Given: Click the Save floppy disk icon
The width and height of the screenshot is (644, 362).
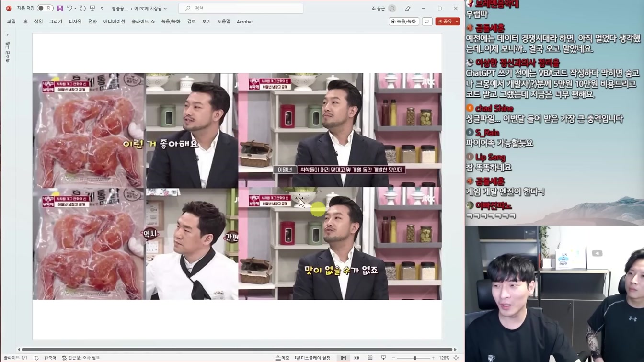Looking at the screenshot, I should 60,8.
